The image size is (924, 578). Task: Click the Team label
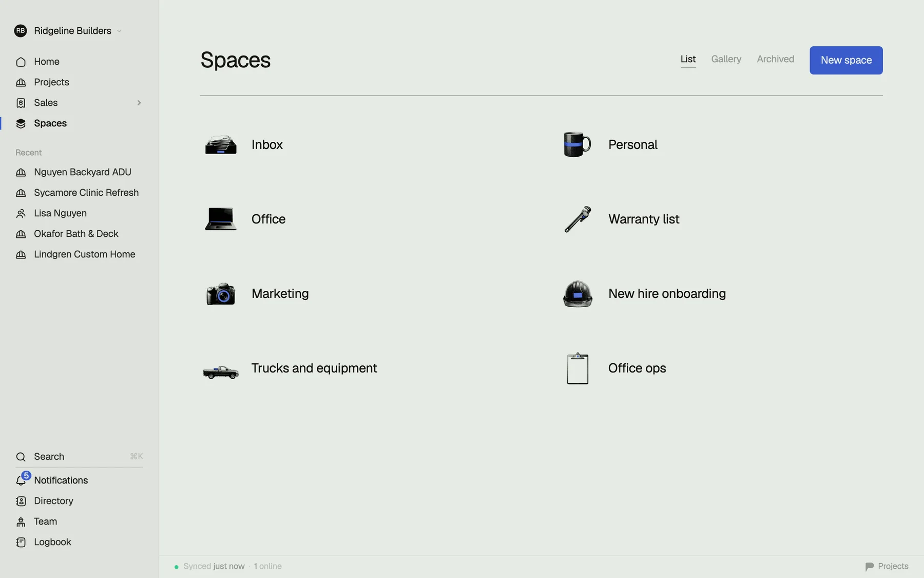[x=45, y=521]
